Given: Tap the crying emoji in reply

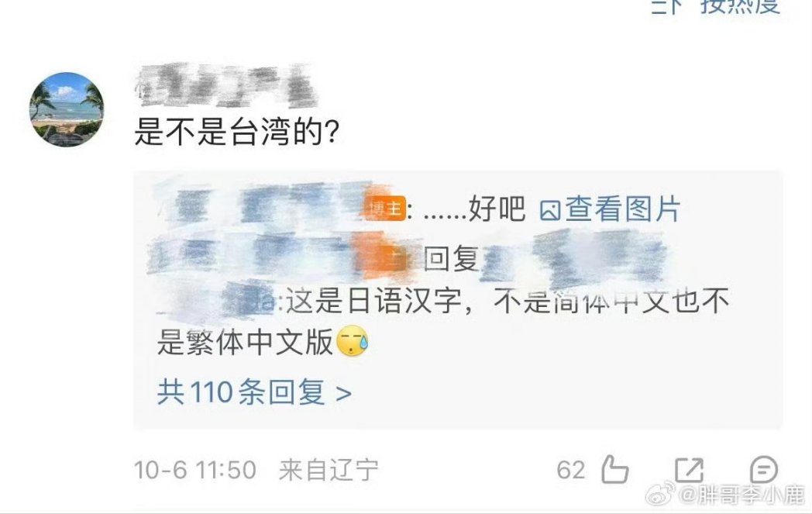Looking at the screenshot, I should pyautogui.click(x=353, y=341).
